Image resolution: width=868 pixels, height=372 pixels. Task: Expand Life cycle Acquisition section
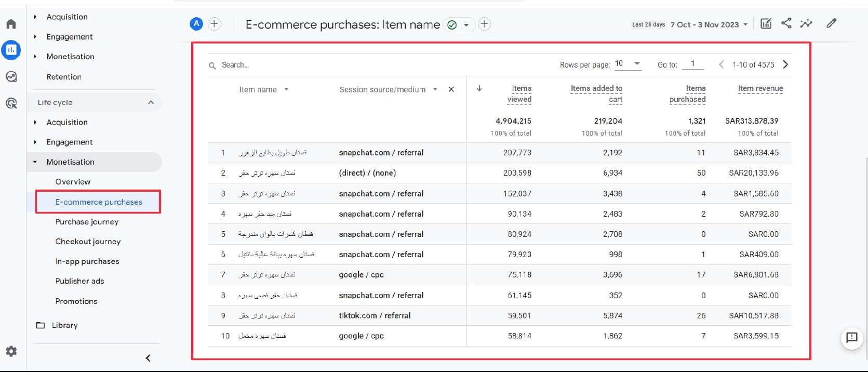click(35, 122)
